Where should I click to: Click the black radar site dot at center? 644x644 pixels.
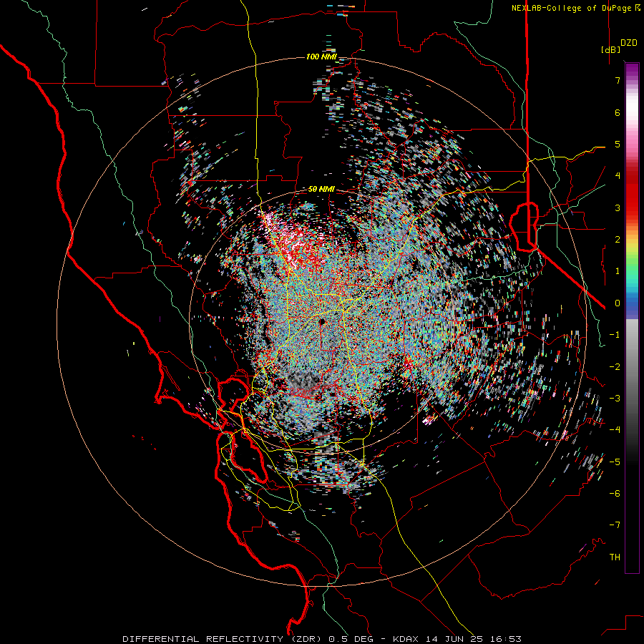pos(322,321)
